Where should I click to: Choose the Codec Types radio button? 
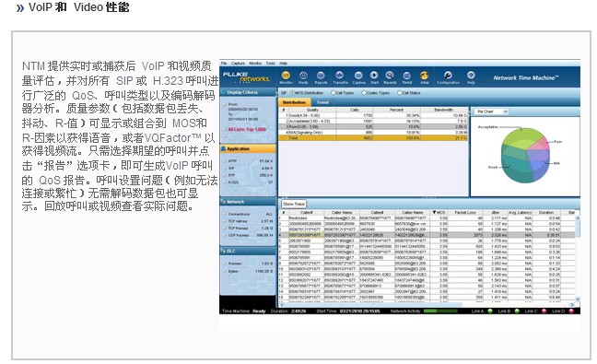[364, 93]
